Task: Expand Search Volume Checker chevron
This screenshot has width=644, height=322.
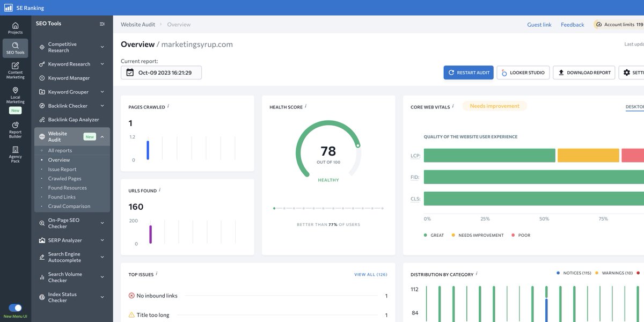Action: click(x=102, y=277)
